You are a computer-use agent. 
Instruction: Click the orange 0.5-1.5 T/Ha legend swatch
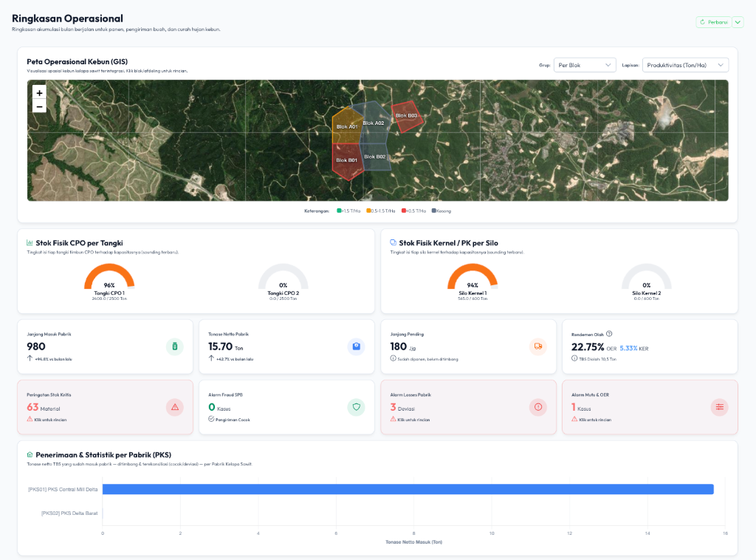tap(368, 211)
